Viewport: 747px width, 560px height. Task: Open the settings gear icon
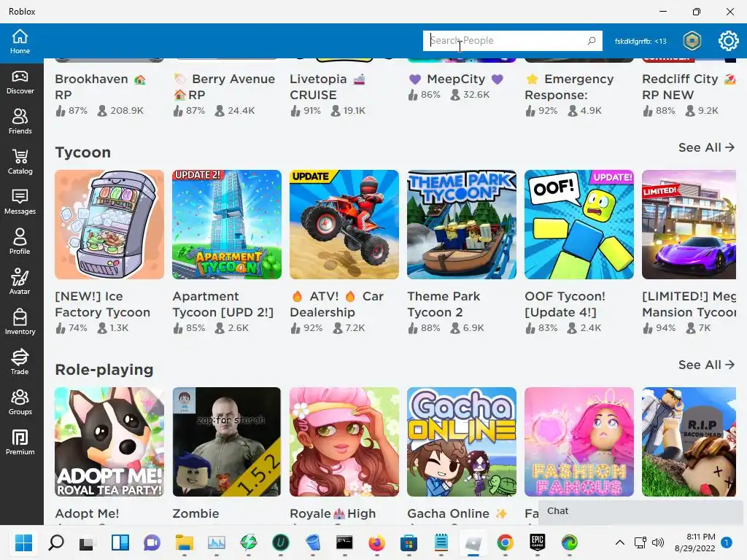click(728, 41)
